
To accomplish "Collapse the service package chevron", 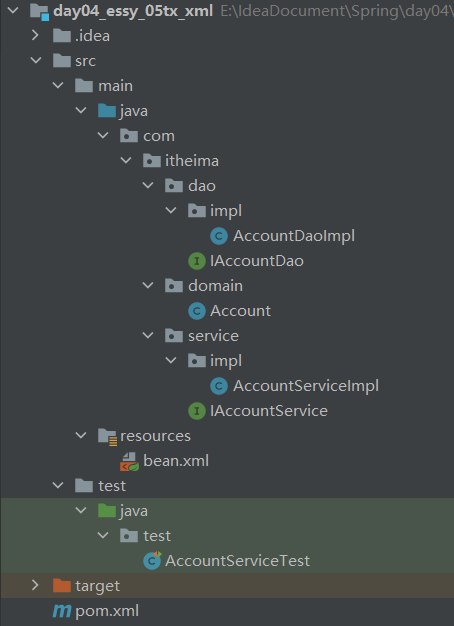I will click(x=148, y=336).
